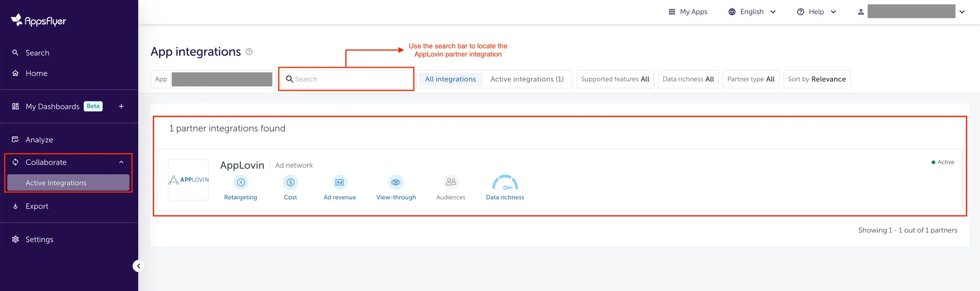The image size is (980, 291).
Task: Click the AppLovin logo thumbnail
Action: click(188, 180)
